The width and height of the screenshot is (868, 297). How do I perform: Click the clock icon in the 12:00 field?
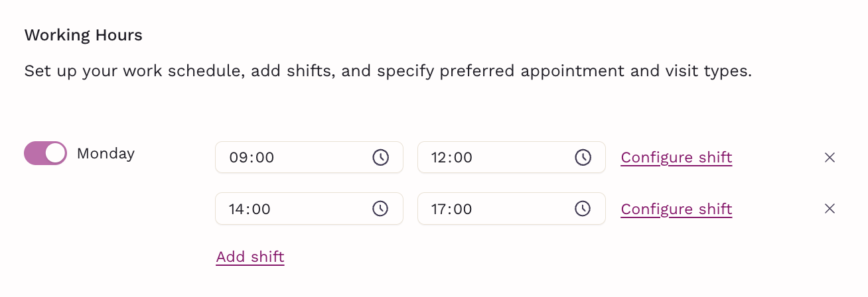[x=583, y=157]
